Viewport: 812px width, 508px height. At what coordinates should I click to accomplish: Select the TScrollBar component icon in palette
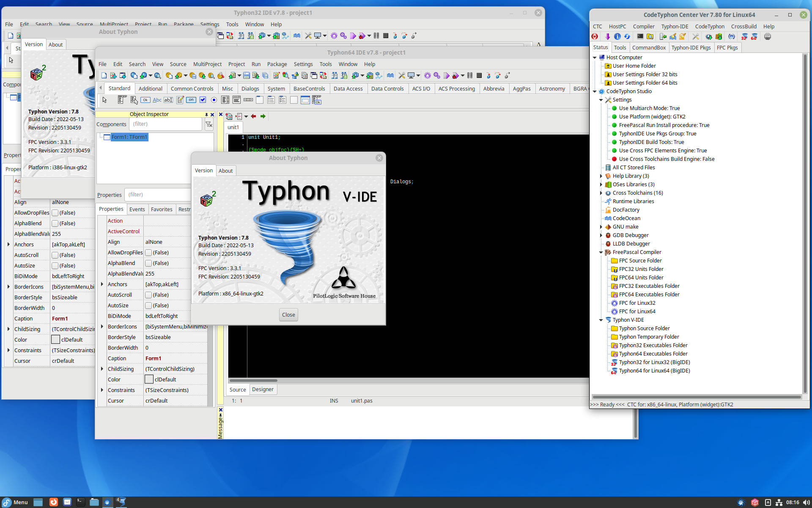248,100
